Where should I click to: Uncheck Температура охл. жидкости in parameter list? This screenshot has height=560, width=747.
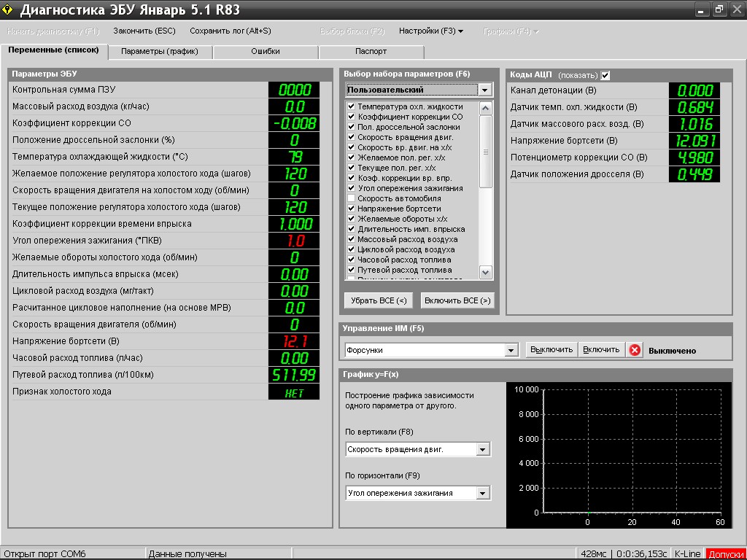351,106
